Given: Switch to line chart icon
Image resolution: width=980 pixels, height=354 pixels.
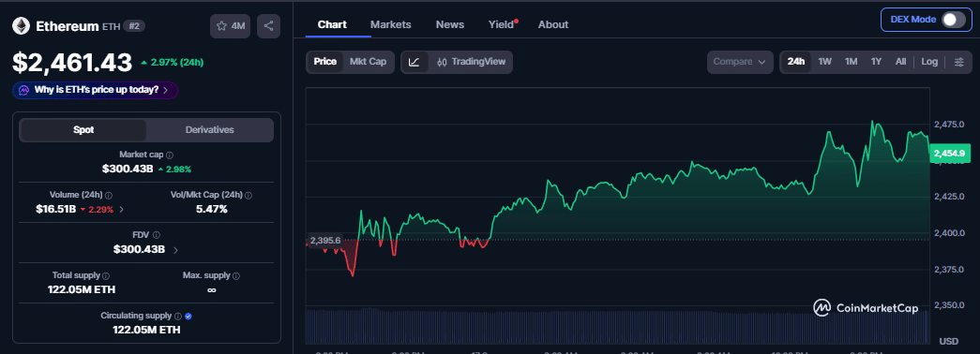Looking at the screenshot, I should click(414, 62).
